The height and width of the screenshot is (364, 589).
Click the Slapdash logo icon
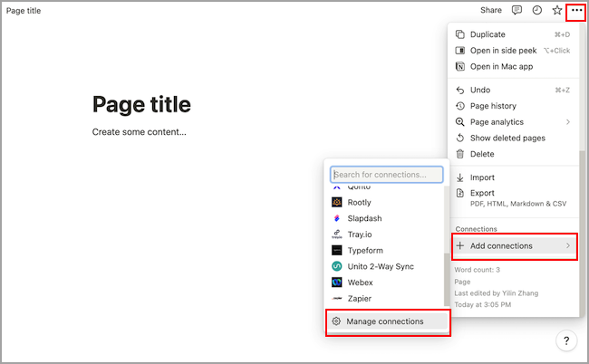pos(336,218)
